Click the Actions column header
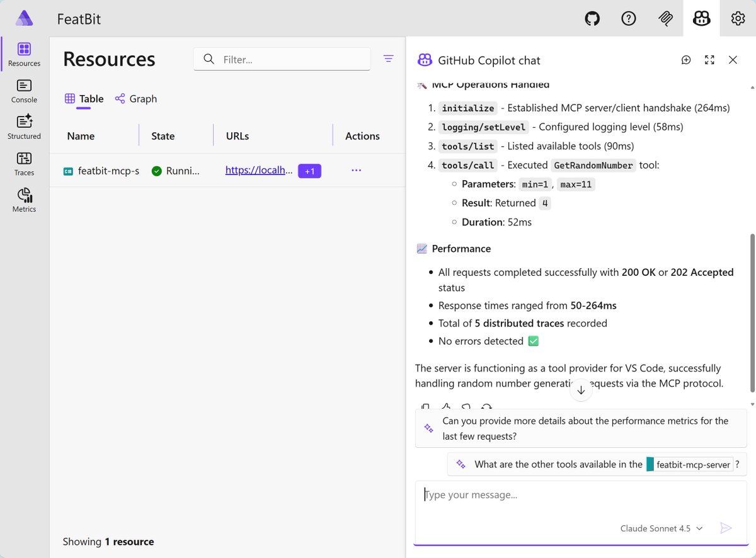Viewport: 756px width, 558px height. [x=362, y=136]
